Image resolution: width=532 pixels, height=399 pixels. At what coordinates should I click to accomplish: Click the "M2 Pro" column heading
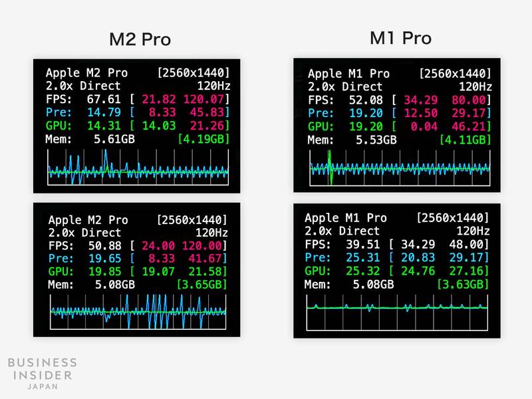pos(140,39)
